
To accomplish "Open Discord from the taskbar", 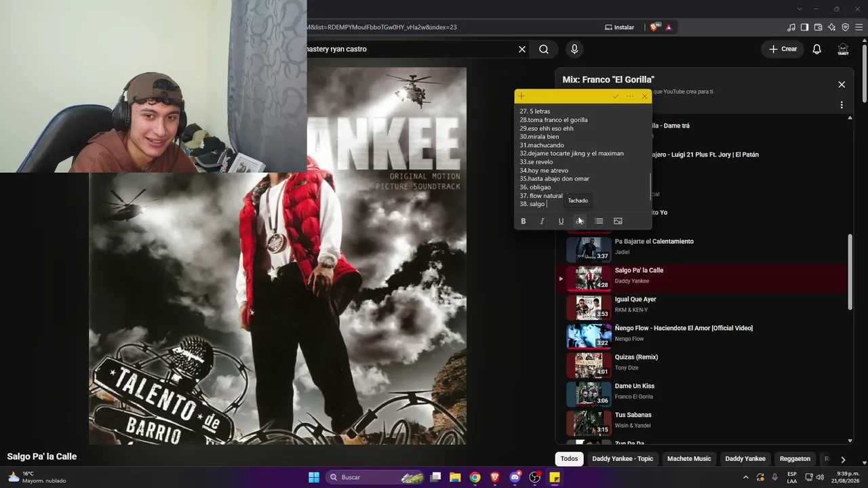I will click(515, 477).
